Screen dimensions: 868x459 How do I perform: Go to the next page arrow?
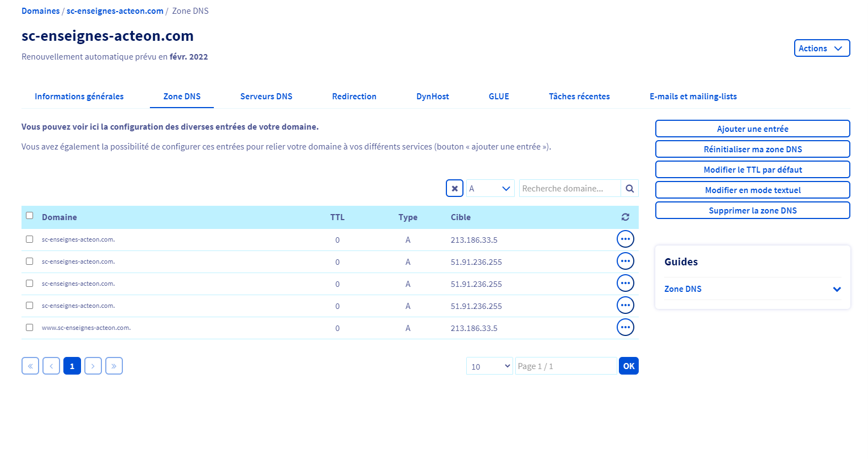click(93, 366)
